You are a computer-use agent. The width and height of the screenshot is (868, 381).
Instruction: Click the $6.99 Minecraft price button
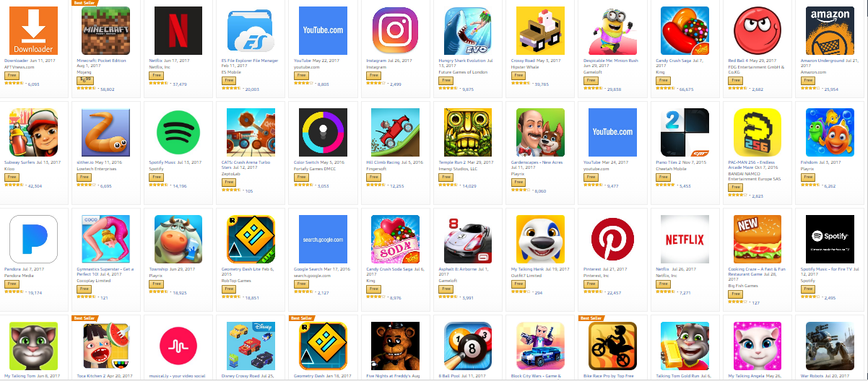coord(84,79)
